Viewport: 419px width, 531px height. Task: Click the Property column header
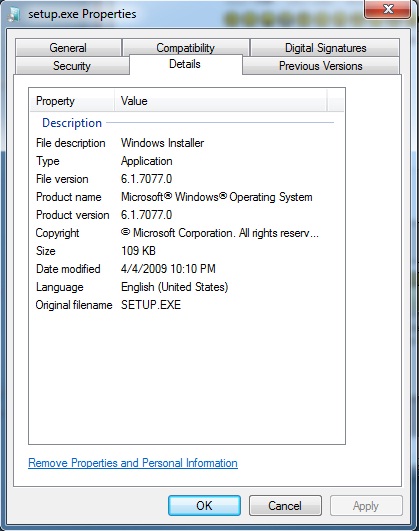tap(72, 101)
